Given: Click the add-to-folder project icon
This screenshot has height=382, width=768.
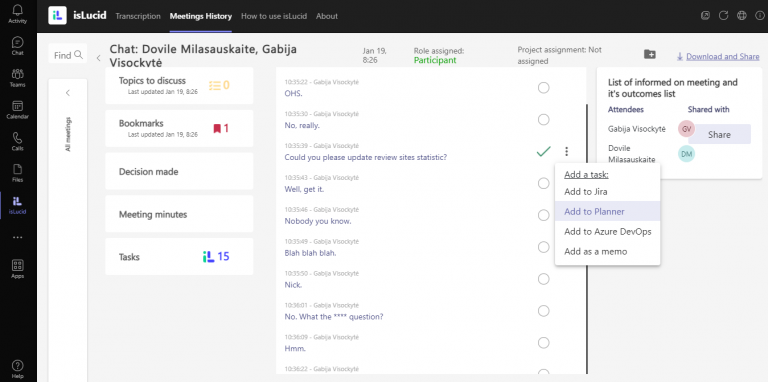Looking at the screenshot, I should (649, 54).
